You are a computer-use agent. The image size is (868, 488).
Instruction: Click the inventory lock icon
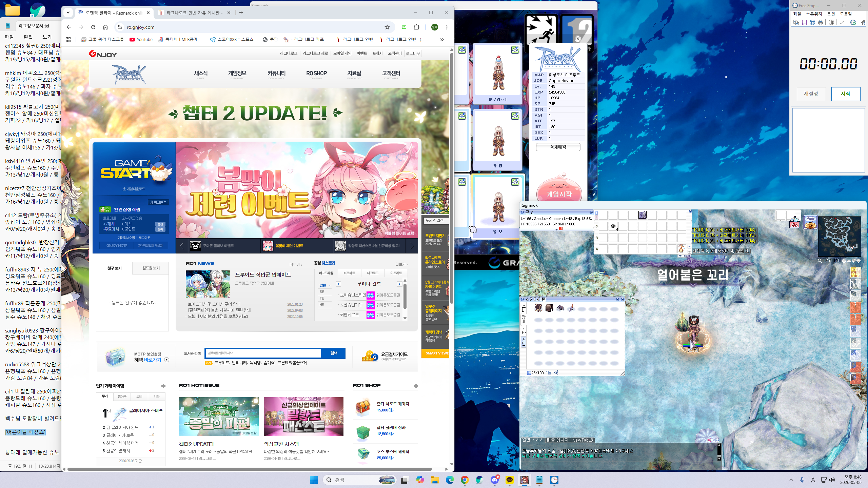(549, 373)
